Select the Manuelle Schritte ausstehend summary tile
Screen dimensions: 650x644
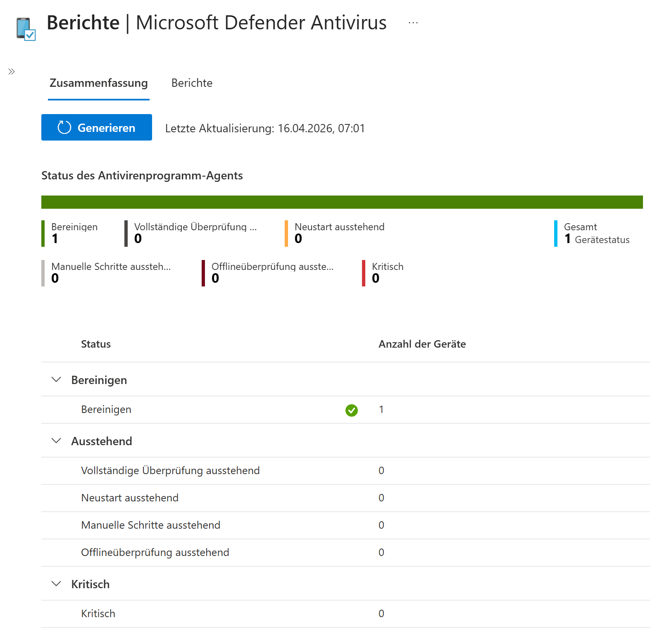pyautogui.click(x=107, y=273)
